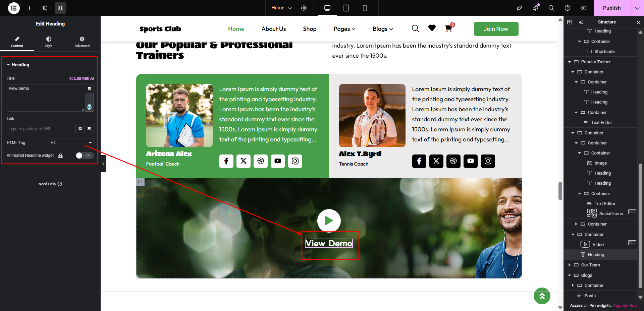Expand the Our Team section
Viewport: 644px width, 311px height.
pos(570,265)
